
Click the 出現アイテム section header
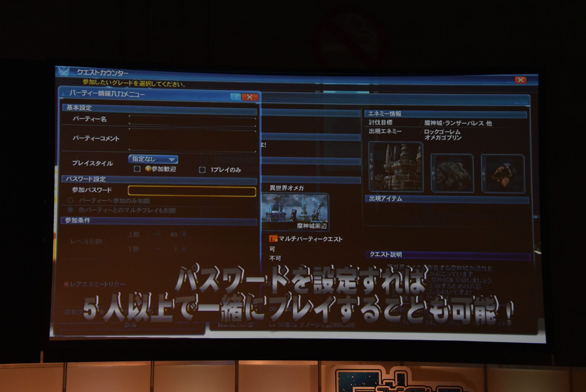click(447, 199)
